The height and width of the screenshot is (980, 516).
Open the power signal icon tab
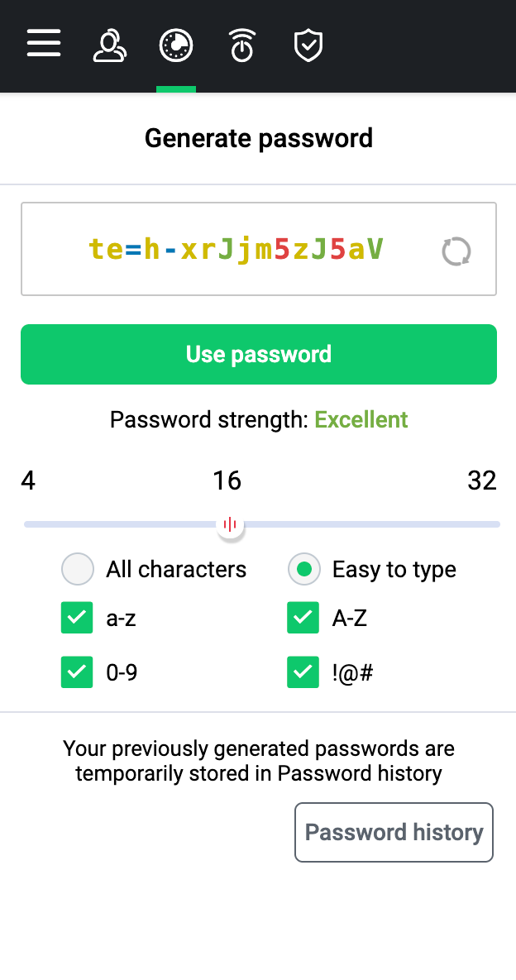(x=241, y=46)
